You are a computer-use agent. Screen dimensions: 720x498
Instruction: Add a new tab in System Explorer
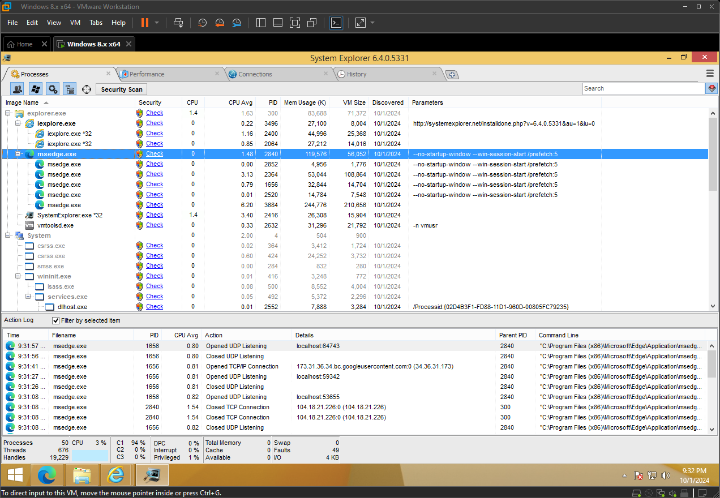[452, 74]
